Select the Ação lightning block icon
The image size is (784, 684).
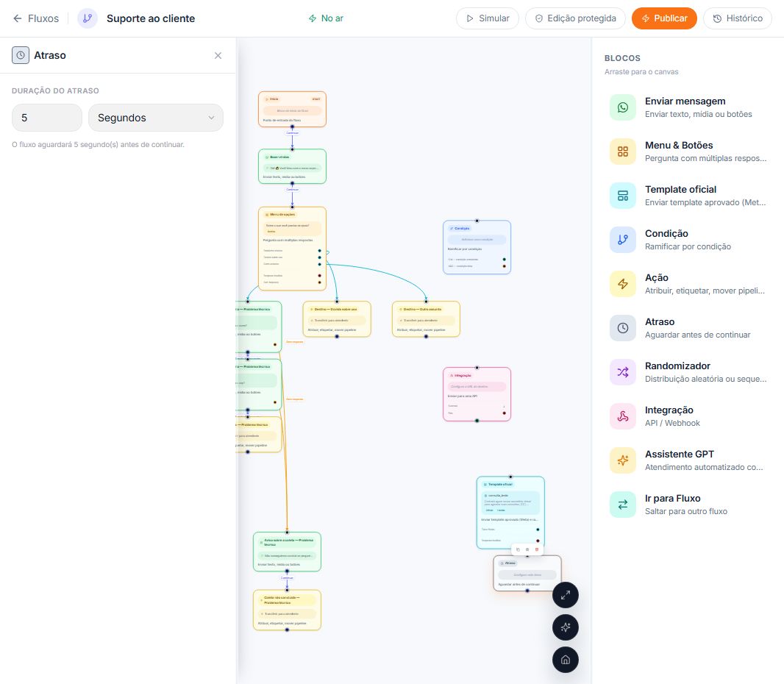coord(622,284)
